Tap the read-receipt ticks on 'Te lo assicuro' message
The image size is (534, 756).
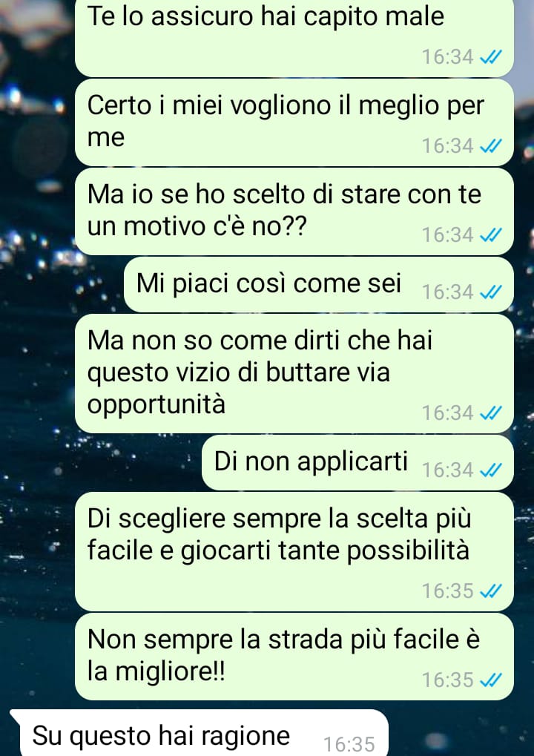[491, 57]
